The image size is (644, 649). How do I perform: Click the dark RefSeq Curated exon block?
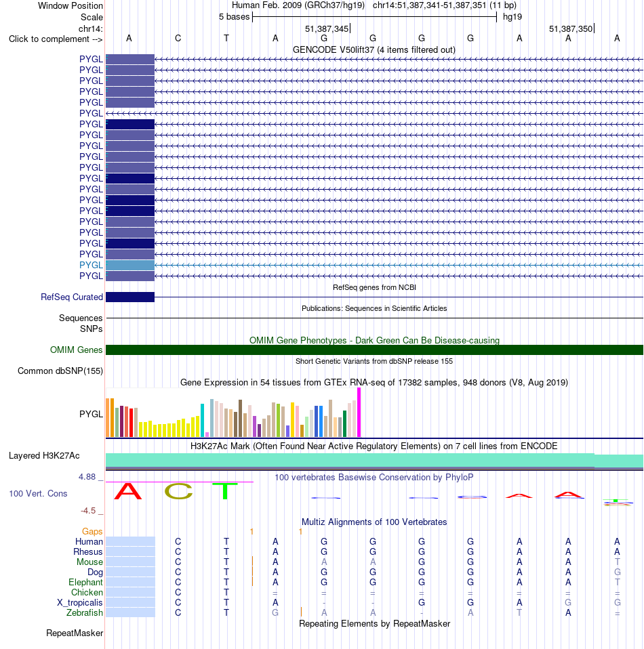click(x=130, y=297)
